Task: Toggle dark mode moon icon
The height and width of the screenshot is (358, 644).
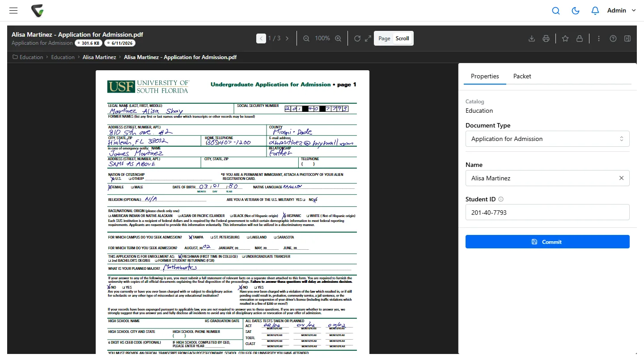Action: (576, 11)
